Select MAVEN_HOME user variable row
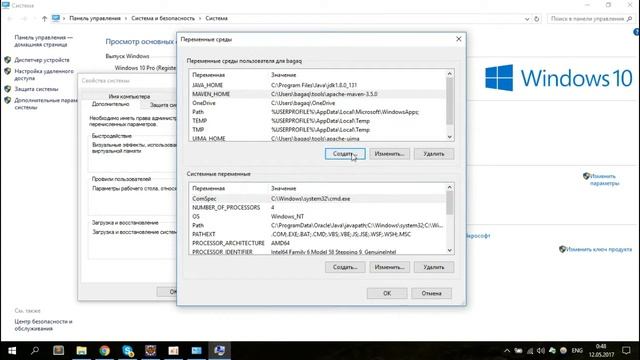Image resolution: width=640 pixels, height=360 pixels. (x=317, y=94)
